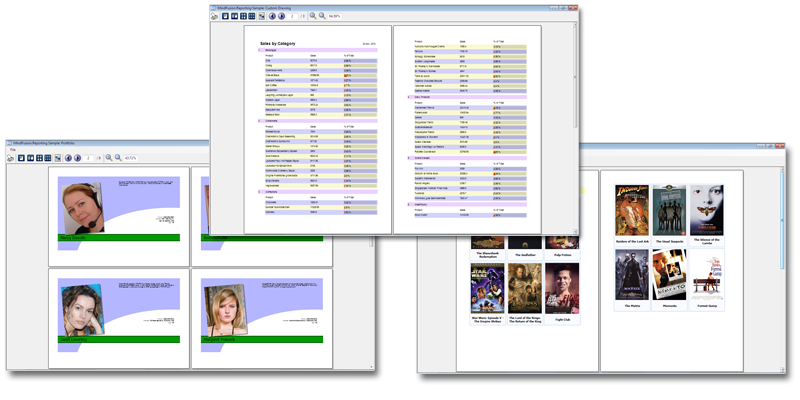Click second zoom magnifier in Portfolio window
The width and height of the screenshot is (800, 400).
(x=118, y=158)
